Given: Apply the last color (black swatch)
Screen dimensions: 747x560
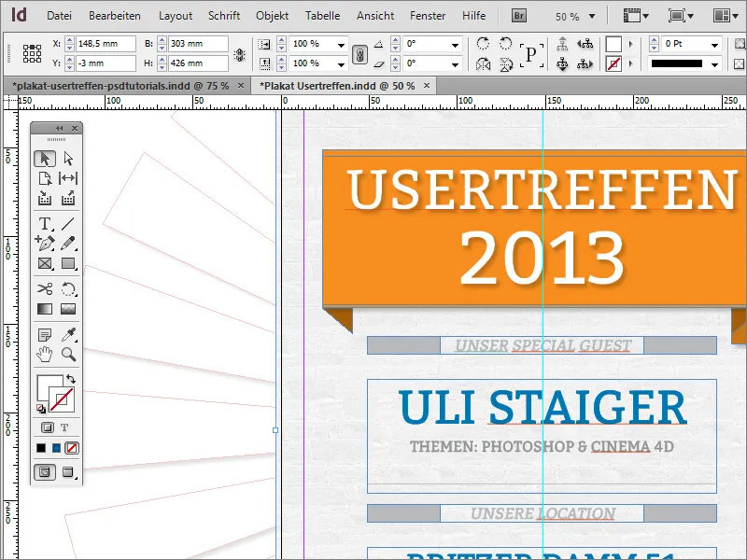Looking at the screenshot, I should (41, 448).
